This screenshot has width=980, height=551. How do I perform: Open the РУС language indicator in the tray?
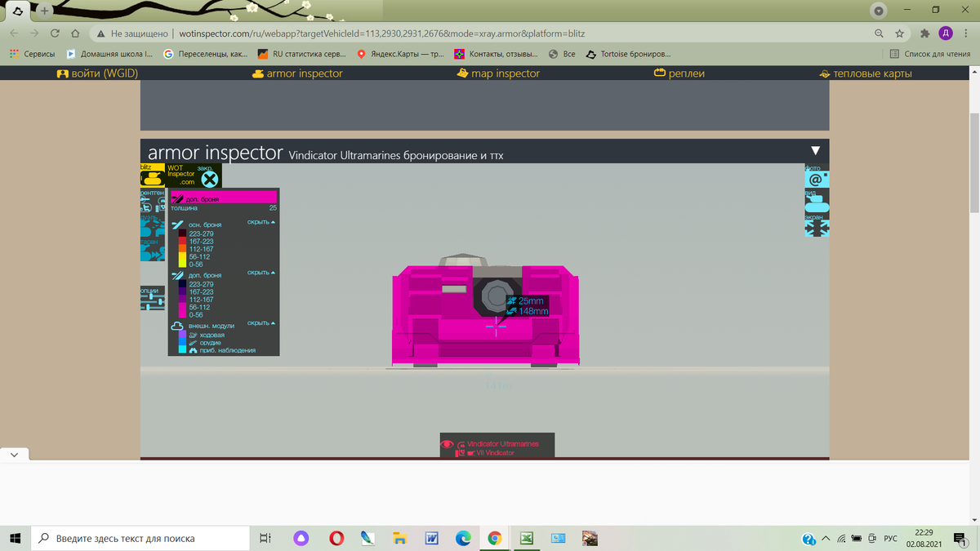[890, 539]
